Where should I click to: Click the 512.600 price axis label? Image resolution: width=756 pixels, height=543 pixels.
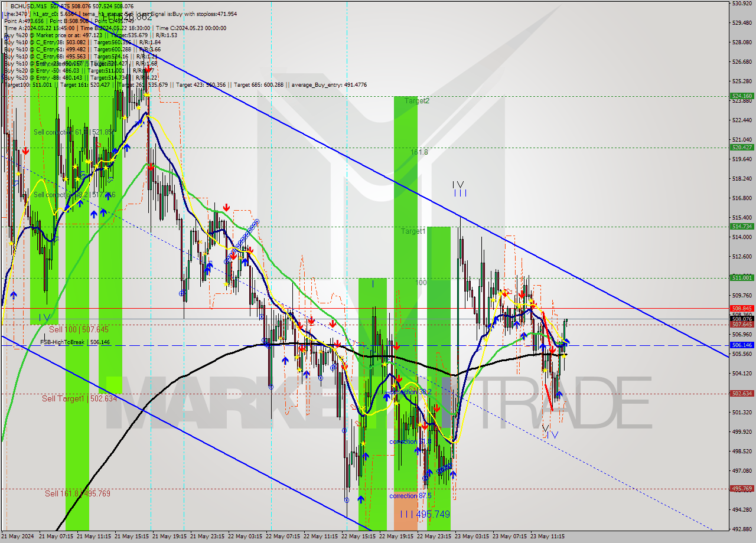point(742,256)
